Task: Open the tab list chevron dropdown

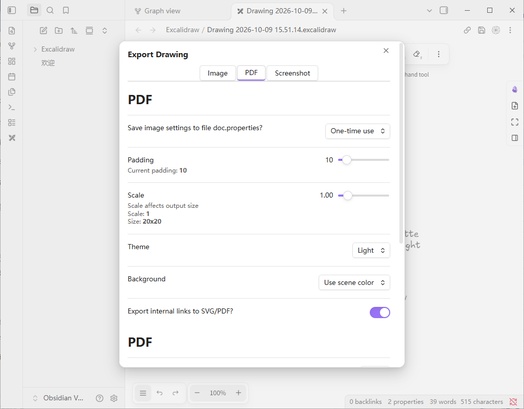Action: 429,11
